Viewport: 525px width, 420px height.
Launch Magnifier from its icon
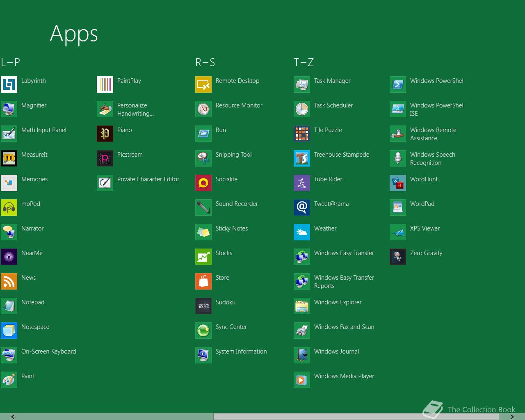tap(9, 109)
